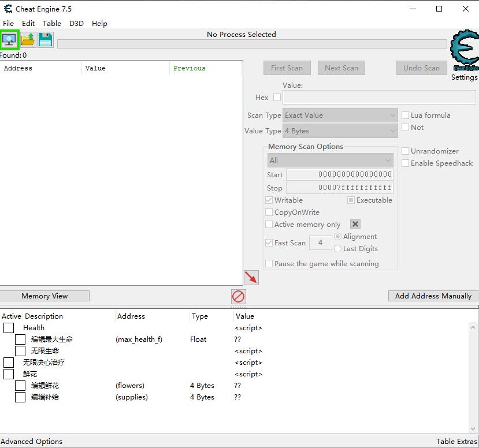Copy selected addresses with red arrow icon
The height and width of the screenshot is (448, 479).
(251, 278)
